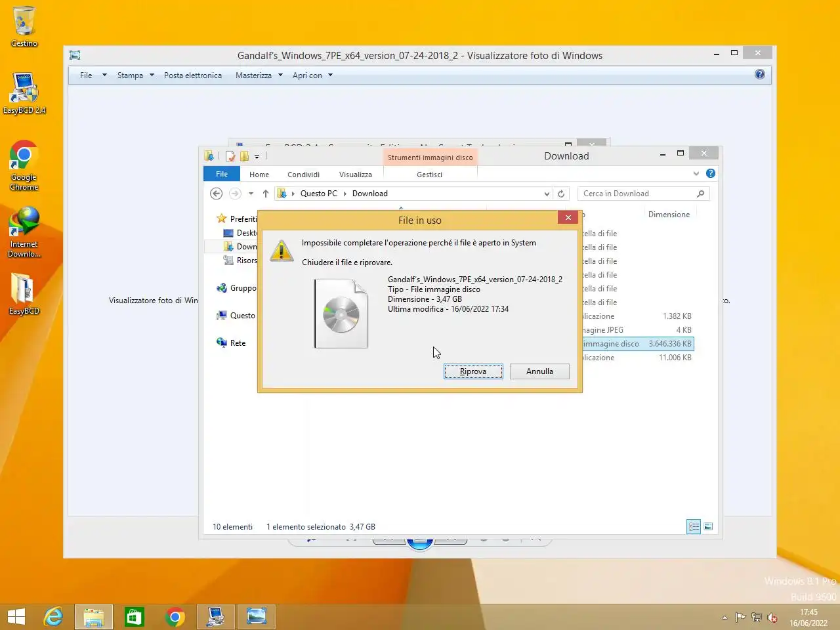The image size is (840, 630).
Task: Open the Windows Start button
Action: click(16, 617)
